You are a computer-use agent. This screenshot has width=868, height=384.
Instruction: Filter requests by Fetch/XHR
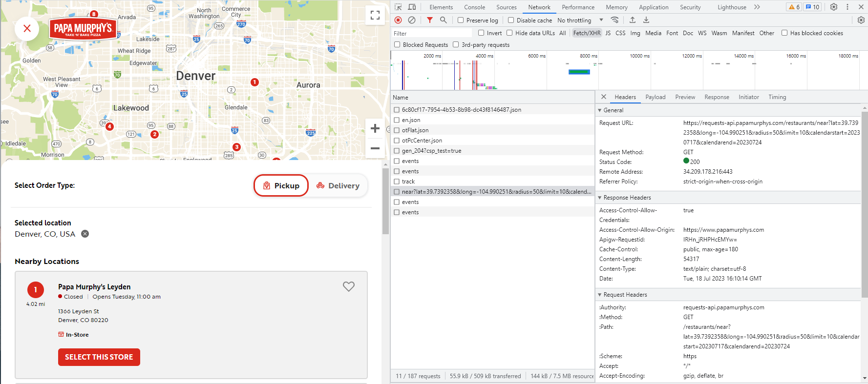pos(587,33)
